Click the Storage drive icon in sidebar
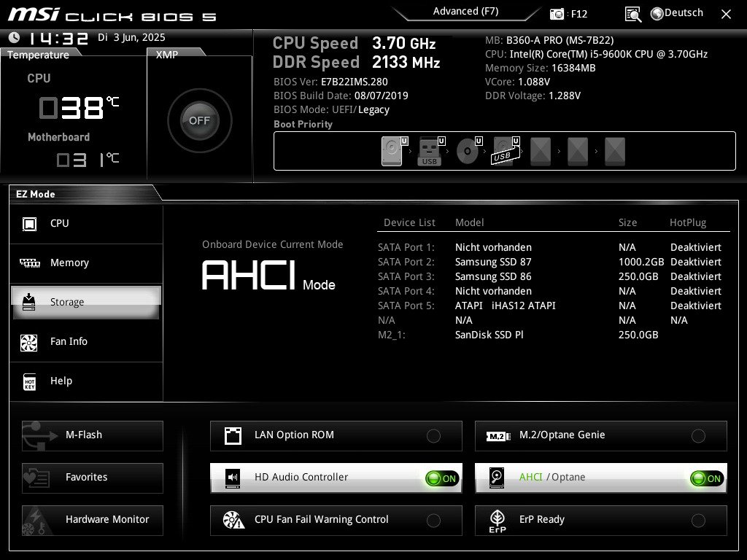The image size is (747, 560). (29, 302)
